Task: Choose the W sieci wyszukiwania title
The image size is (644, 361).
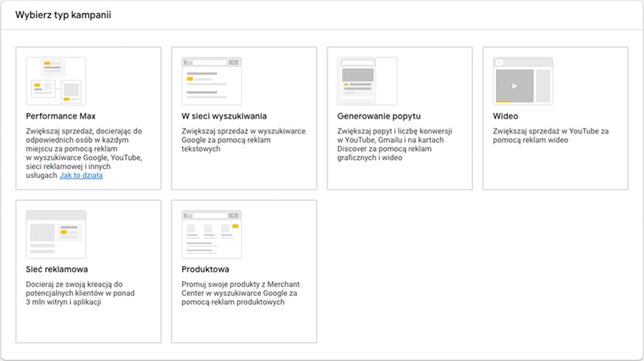Action: [x=224, y=116]
